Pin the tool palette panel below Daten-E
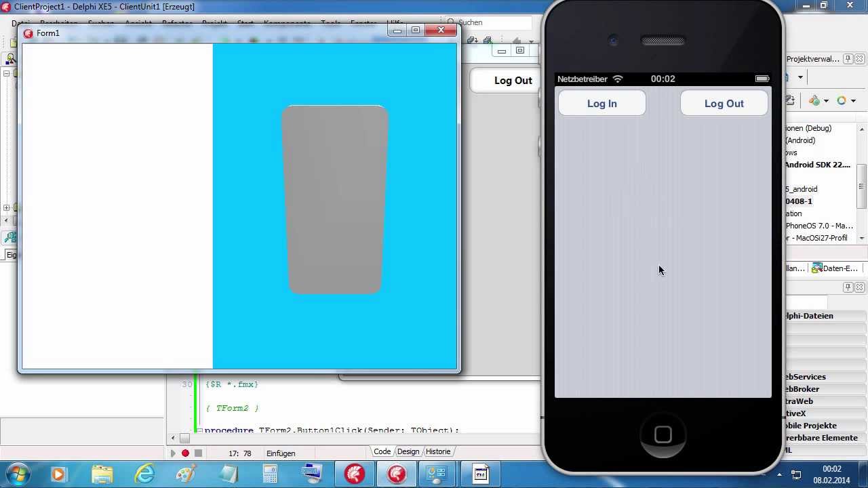 pos(848,287)
